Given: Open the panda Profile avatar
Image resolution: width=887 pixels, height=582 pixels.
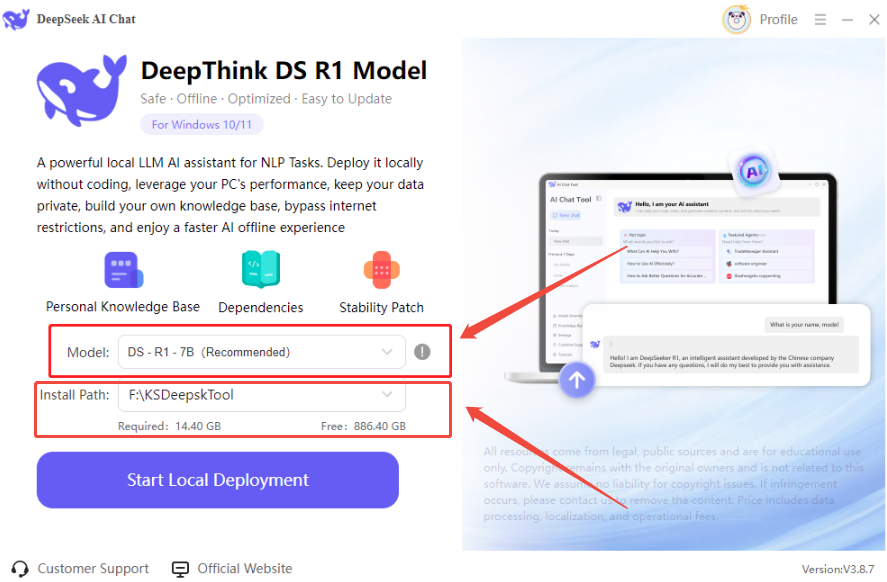Looking at the screenshot, I should point(735,19).
